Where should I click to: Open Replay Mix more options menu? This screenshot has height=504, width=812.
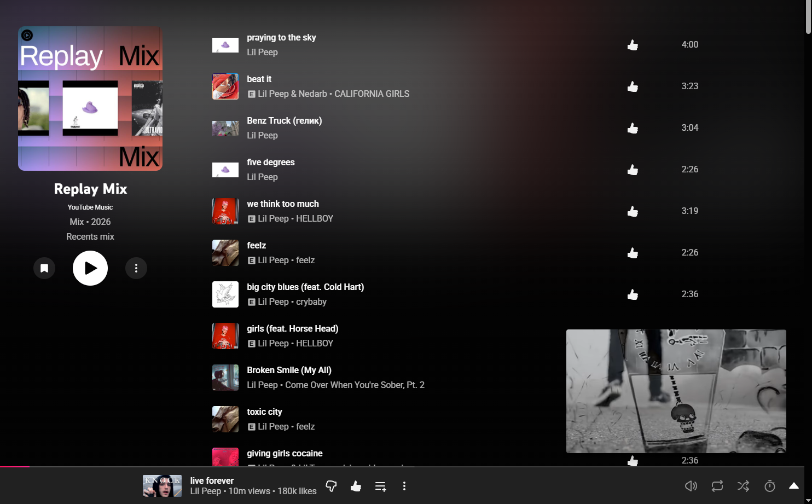(136, 268)
